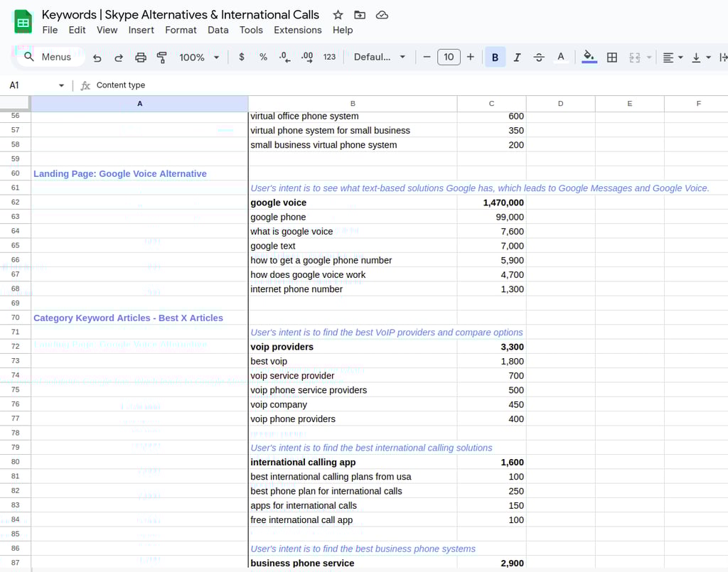Format as currency with dollar icon

point(242,57)
